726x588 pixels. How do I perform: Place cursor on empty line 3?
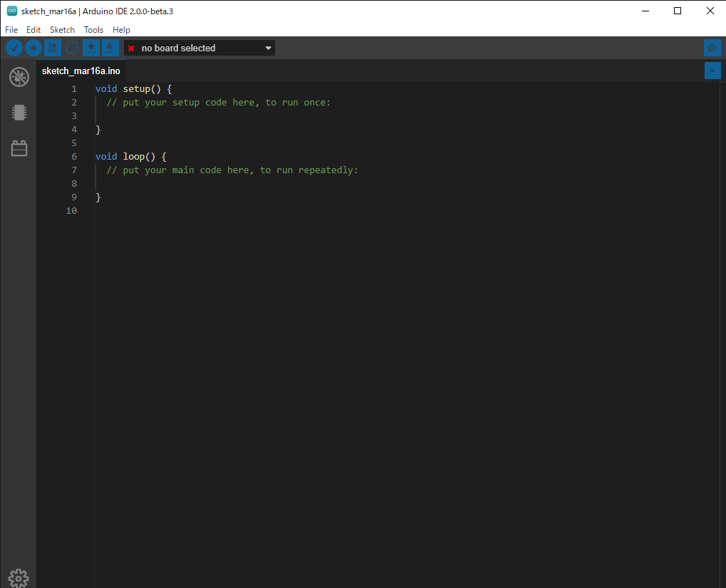pos(408,116)
